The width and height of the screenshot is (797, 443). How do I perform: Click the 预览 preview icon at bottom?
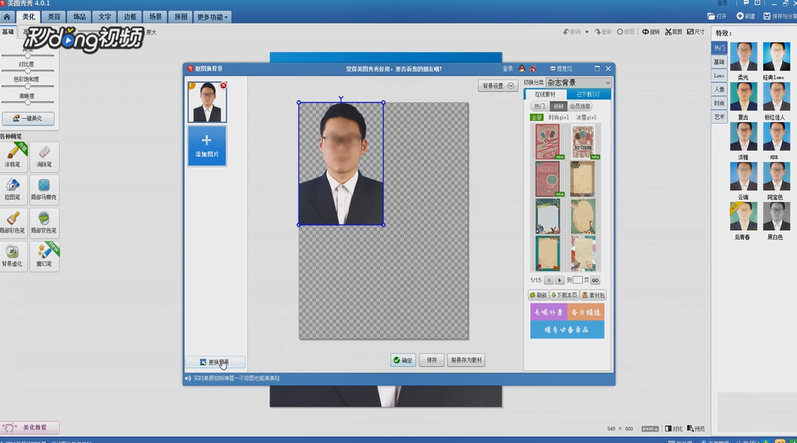(x=696, y=429)
